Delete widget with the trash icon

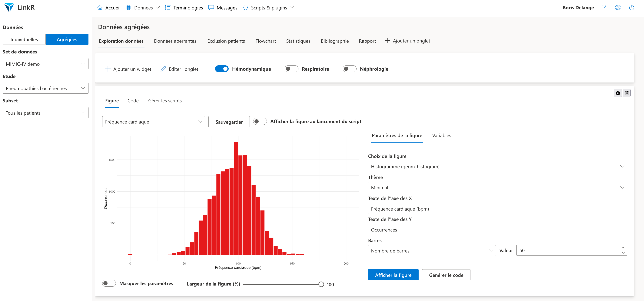pyautogui.click(x=626, y=93)
